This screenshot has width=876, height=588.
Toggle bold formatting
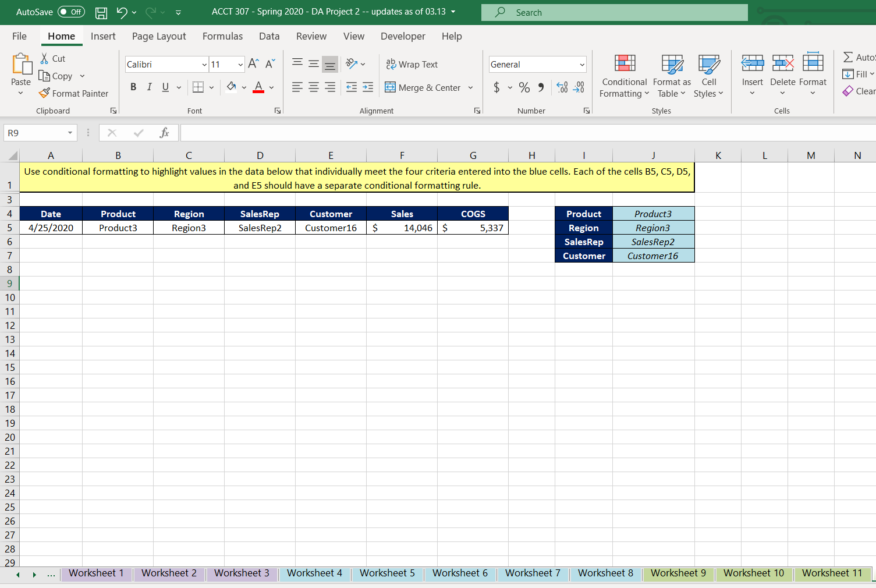(133, 87)
